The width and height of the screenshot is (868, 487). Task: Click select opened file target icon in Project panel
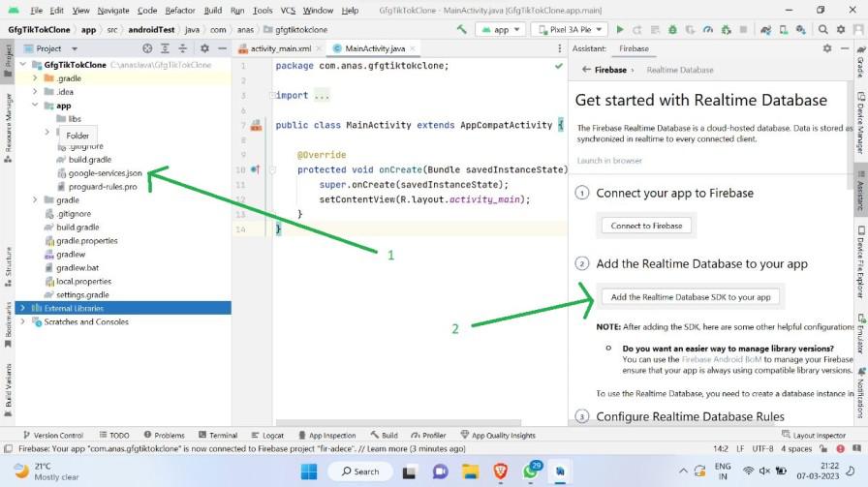tap(147, 48)
